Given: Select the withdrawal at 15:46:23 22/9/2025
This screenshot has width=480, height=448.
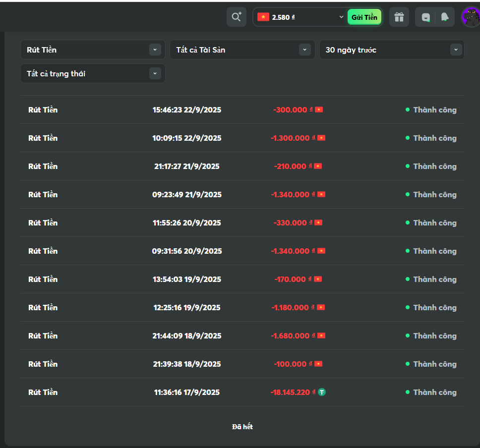Looking at the screenshot, I should (x=187, y=110).
